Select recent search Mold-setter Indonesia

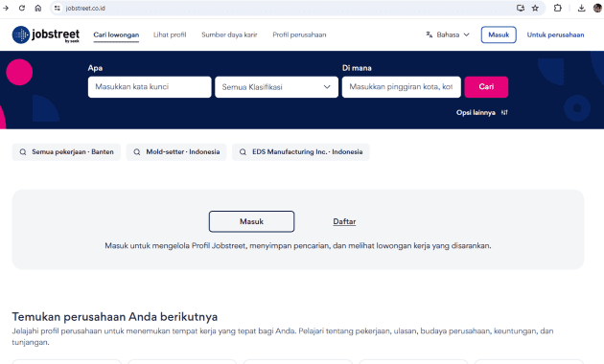[x=176, y=152]
